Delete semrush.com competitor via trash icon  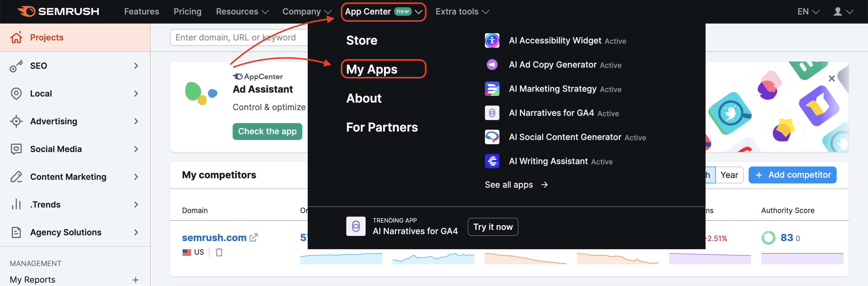219,252
